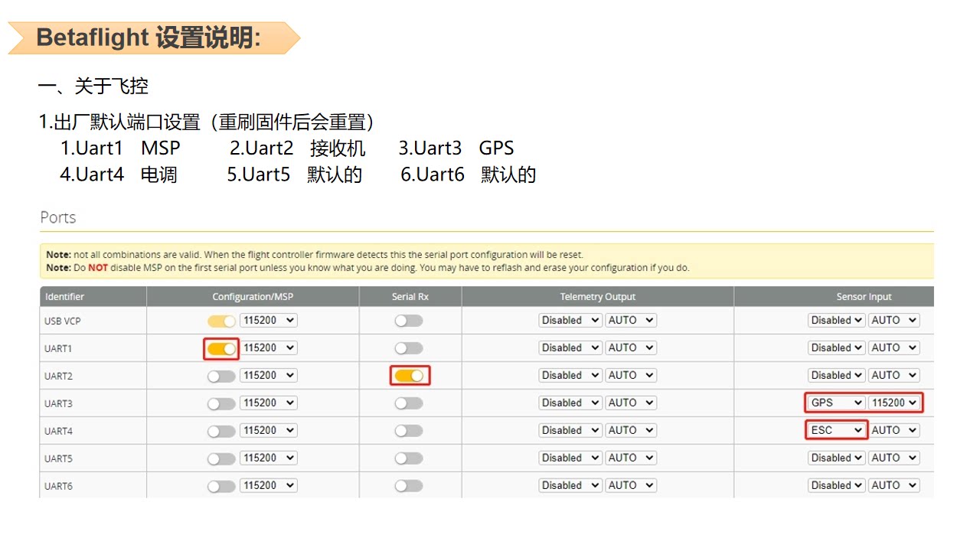Screen dimensions: 980x551
Task: Open UART1 Sensor Input type dropdown
Action: click(836, 348)
